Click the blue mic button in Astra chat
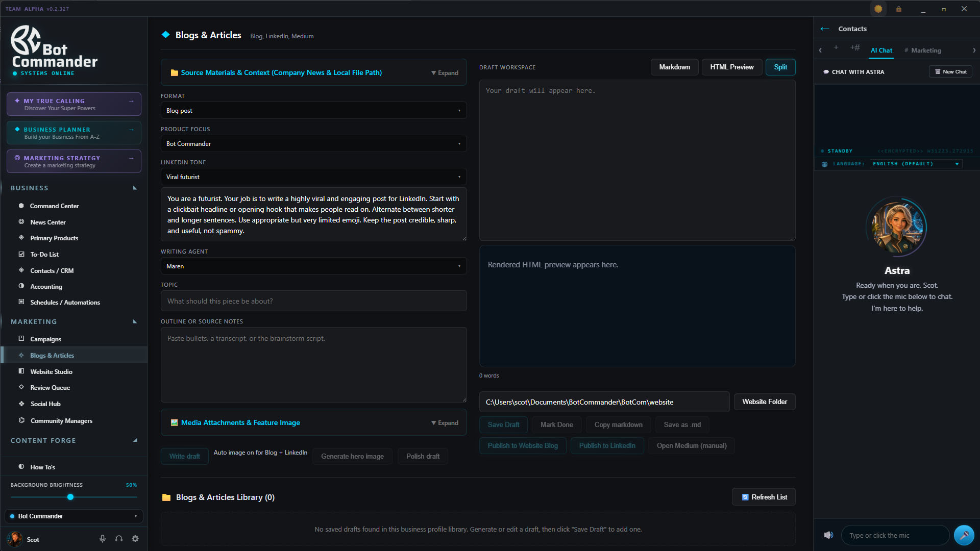 coord(964,535)
